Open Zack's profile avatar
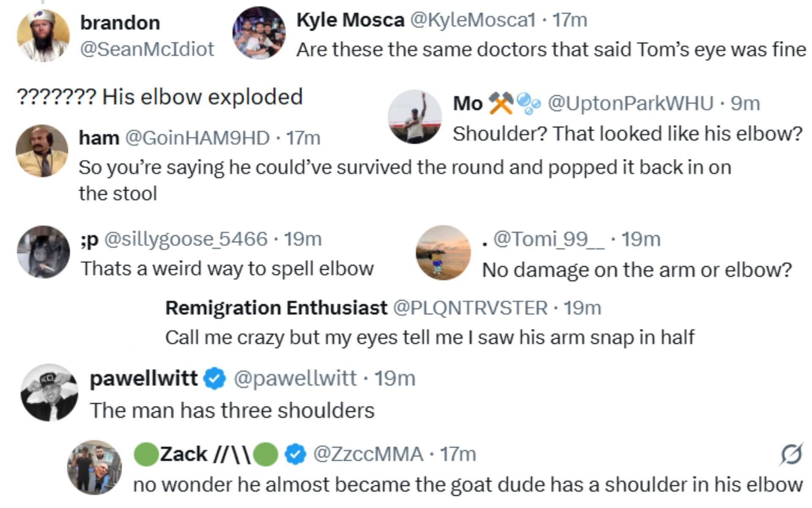The image size is (812, 508). (x=95, y=467)
